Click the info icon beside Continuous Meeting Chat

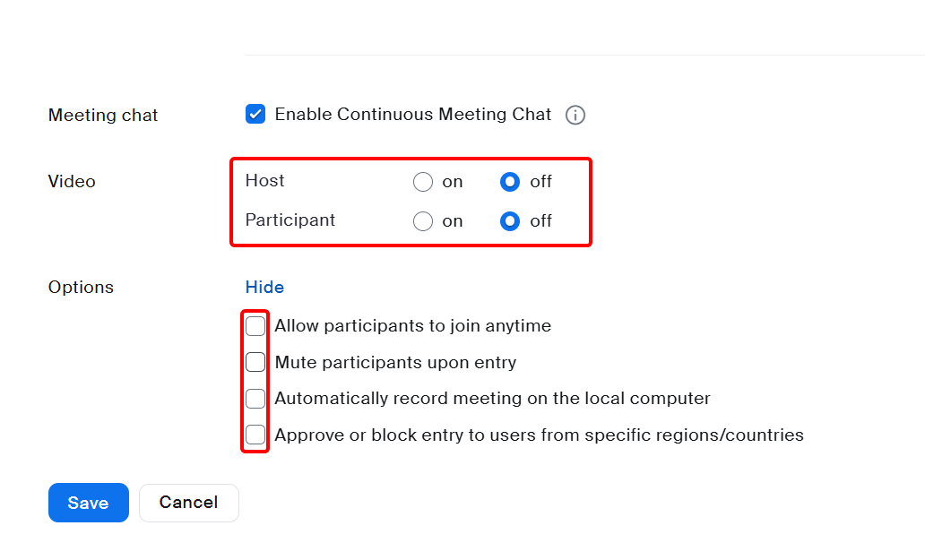pos(575,115)
